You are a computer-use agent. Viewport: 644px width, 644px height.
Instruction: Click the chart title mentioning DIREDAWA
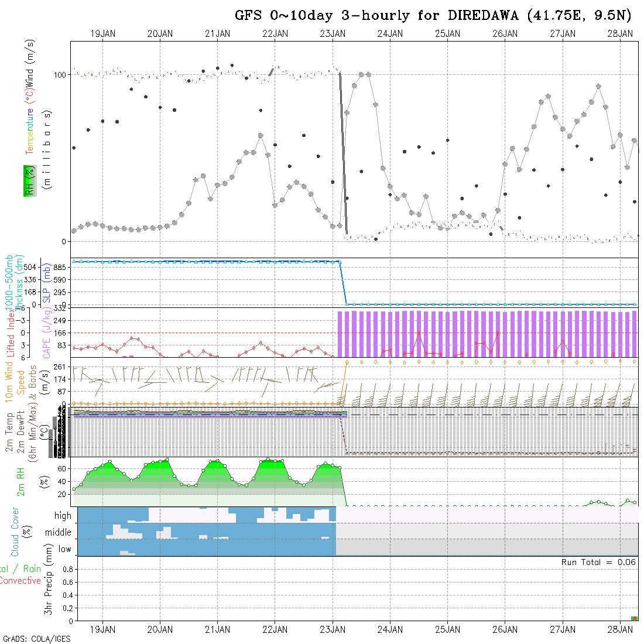[x=433, y=16]
